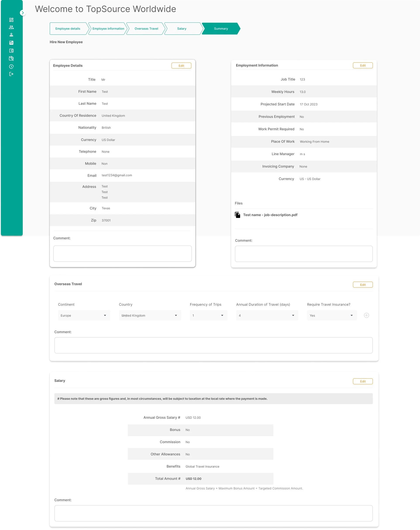Click the PDF file icon beside job-description.pdf
Image resolution: width=420 pixels, height=530 pixels.
point(238,215)
